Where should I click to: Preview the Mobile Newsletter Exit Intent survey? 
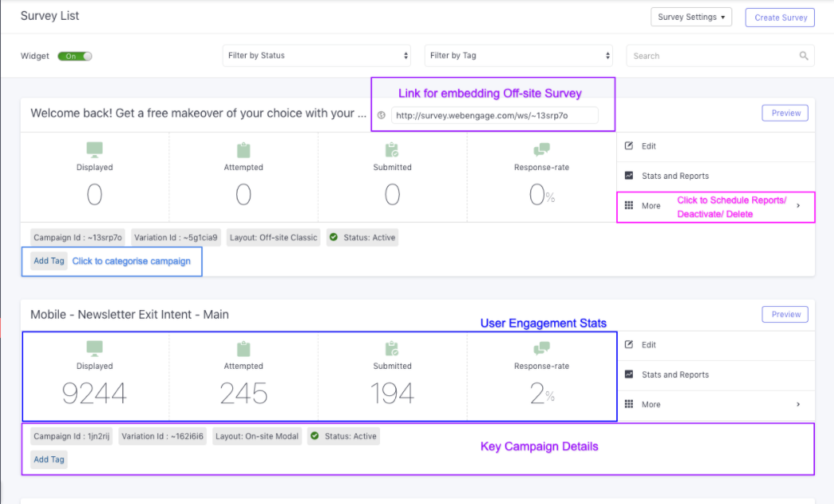785,314
